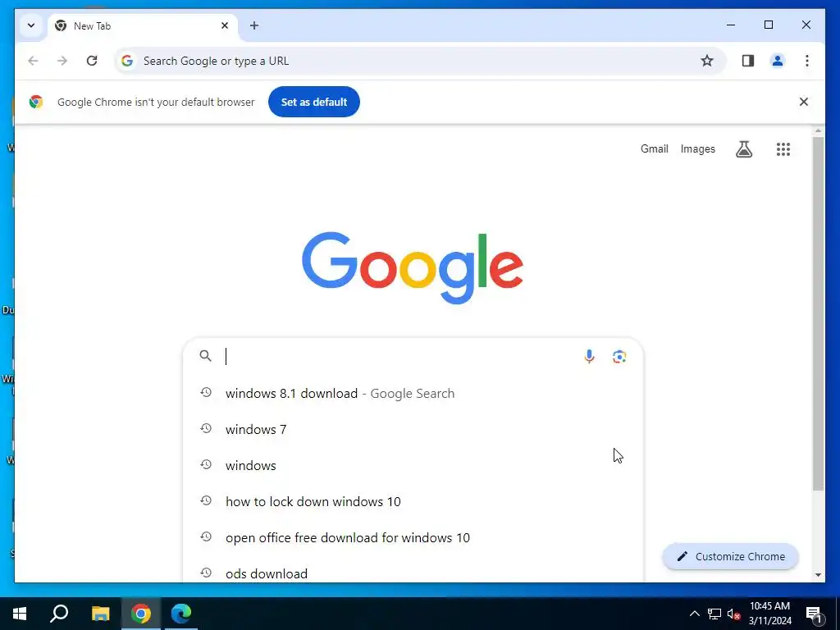840x630 pixels.
Task: Open the Google apps grid
Action: coord(783,149)
